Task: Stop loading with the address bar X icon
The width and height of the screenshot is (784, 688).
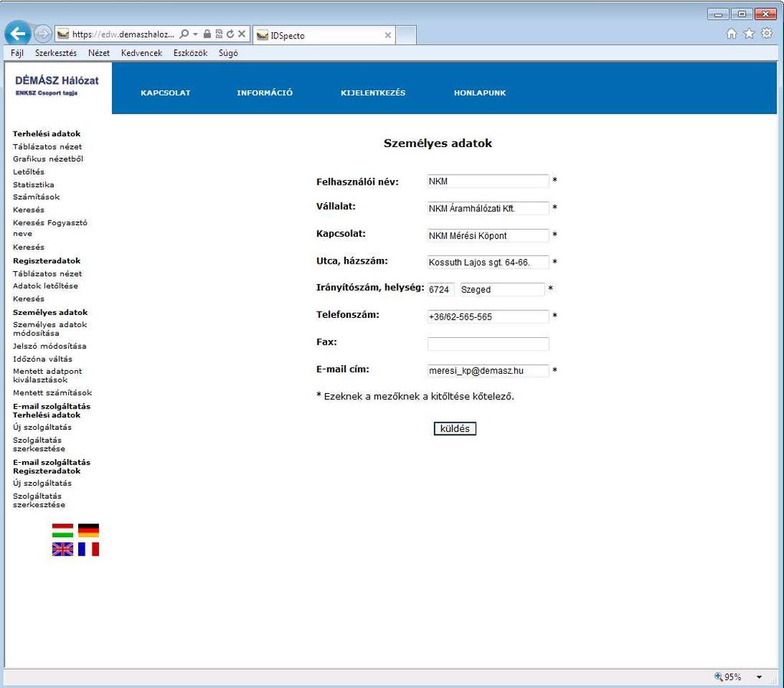Action: point(241,34)
